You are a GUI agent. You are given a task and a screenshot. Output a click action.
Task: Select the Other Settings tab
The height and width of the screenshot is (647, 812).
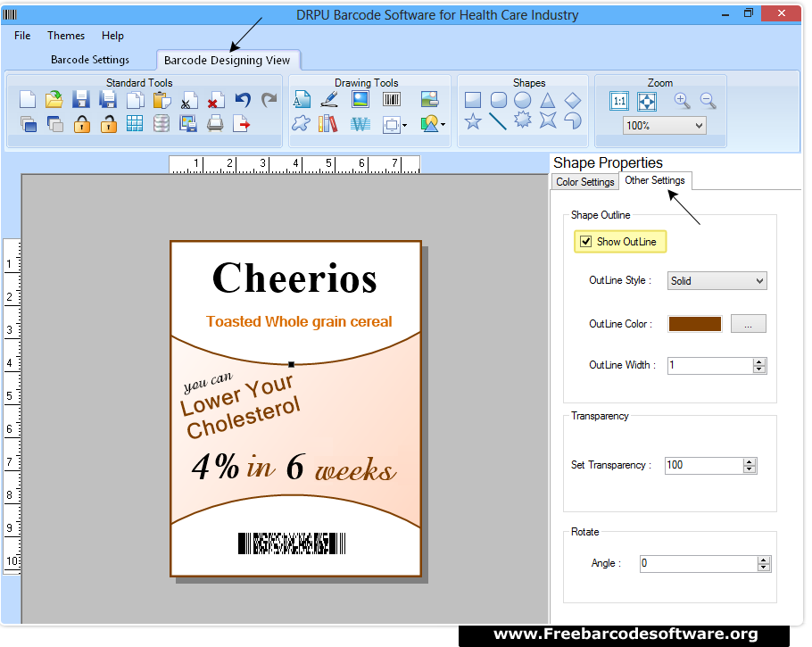click(655, 180)
